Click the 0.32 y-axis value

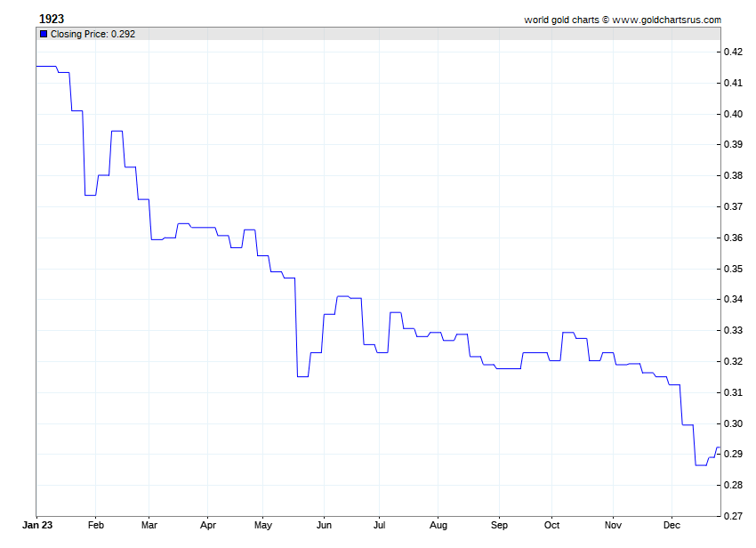pyautogui.click(x=733, y=361)
